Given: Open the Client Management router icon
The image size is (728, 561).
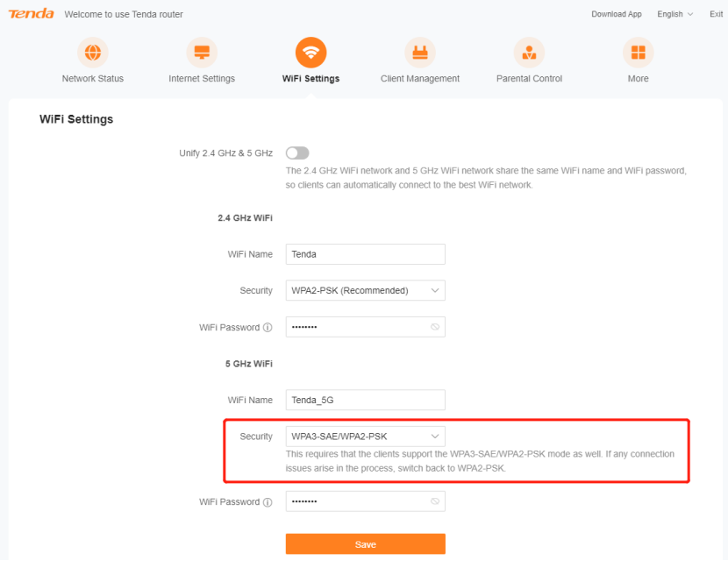Looking at the screenshot, I should (x=420, y=53).
